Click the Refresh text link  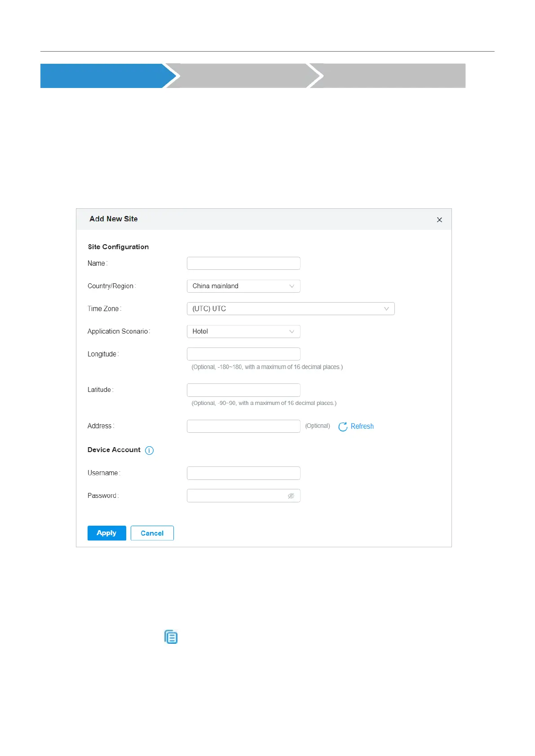[x=362, y=426]
